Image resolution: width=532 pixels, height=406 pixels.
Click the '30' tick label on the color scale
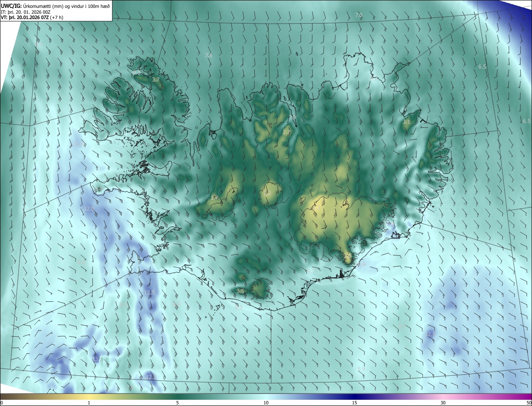coord(443,403)
